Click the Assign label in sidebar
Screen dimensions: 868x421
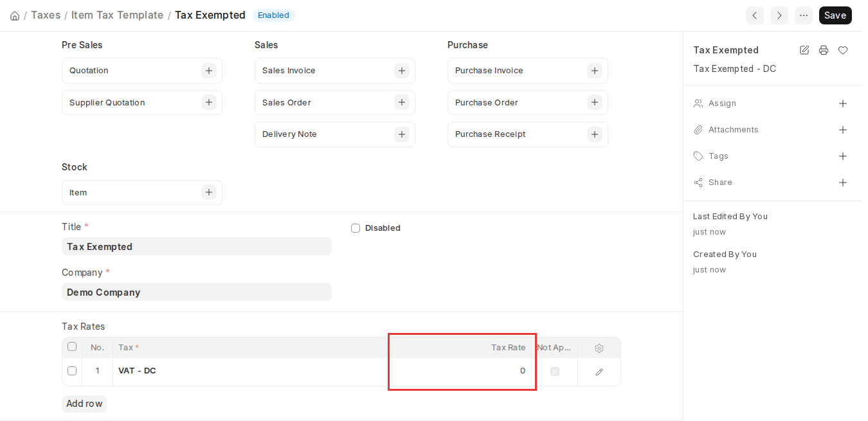pos(722,103)
